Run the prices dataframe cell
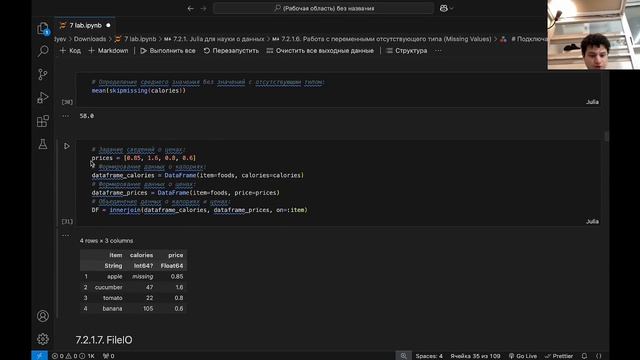Screen dimensions: 640x360 click(x=67, y=146)
